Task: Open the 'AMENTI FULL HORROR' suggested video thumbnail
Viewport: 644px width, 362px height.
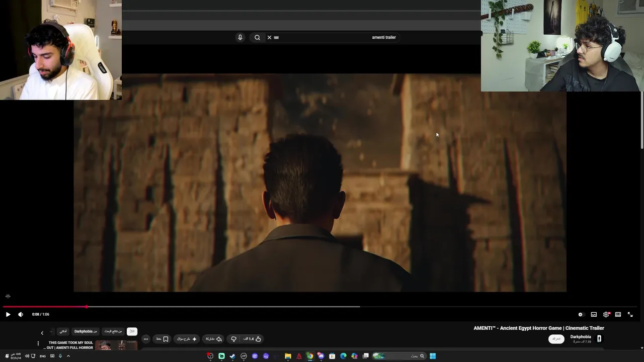Action: [116, 345]
